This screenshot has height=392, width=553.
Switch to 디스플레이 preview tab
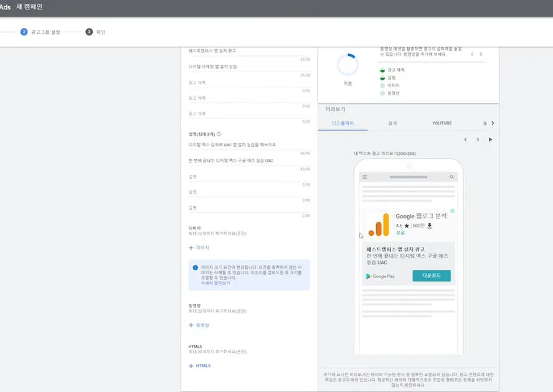click(343, 123)
